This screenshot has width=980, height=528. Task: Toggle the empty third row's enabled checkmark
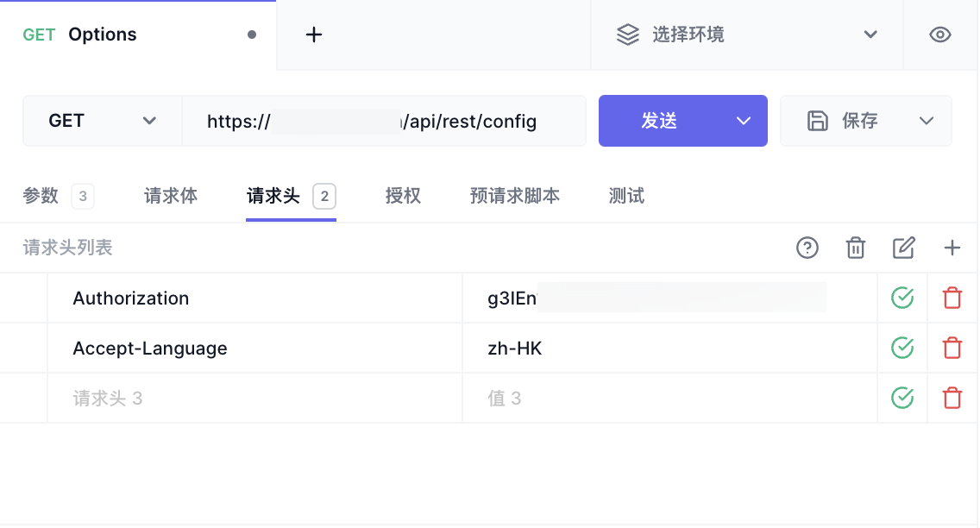(901, 399)
